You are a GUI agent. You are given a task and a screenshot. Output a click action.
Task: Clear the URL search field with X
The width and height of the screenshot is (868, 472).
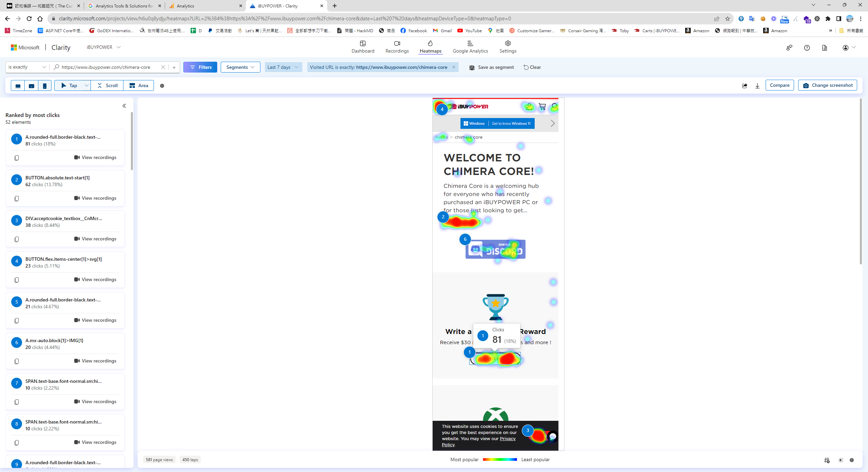[163, 67]
